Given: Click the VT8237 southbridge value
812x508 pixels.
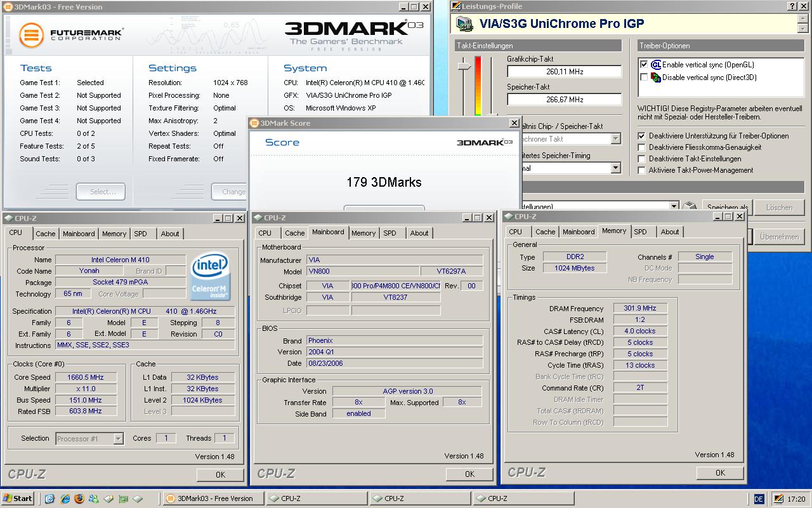Looking at the screenshot, I should click(x=396, y=297).
